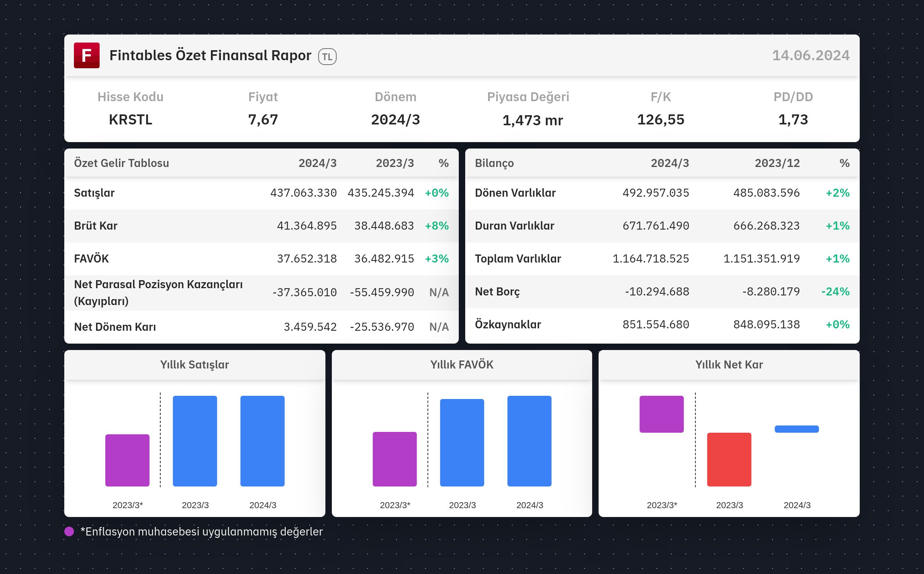Click the 2023/3 blue bar in Yıllık FAVÖK

(462, 443)
